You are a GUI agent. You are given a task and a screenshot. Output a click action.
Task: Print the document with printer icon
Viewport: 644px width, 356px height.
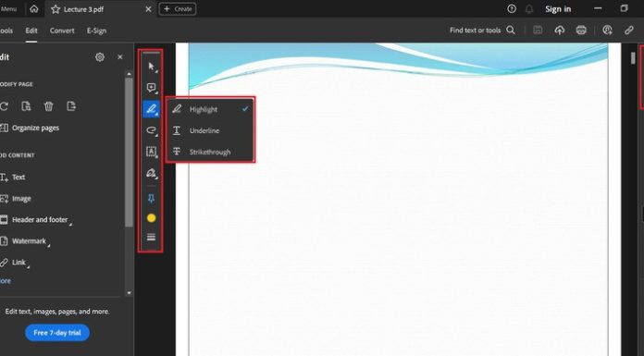click(581, 30)
